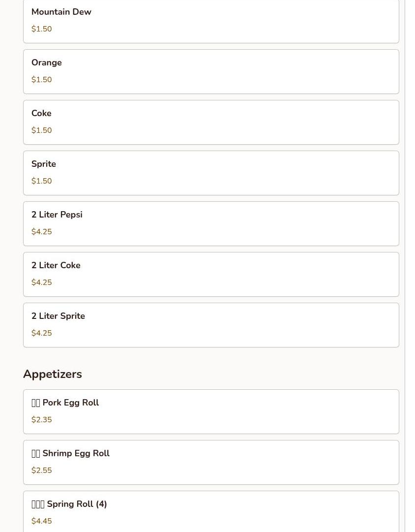Pick the Coke can item
Image resolution: width=415 pixels, height=532 pixels.
210,122
